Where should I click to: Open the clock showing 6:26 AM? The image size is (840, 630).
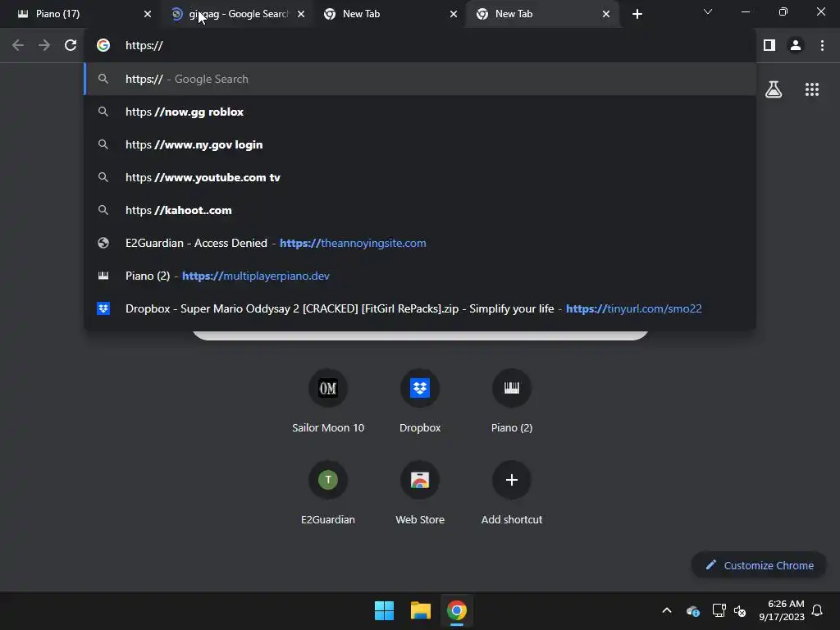point(782,610)
